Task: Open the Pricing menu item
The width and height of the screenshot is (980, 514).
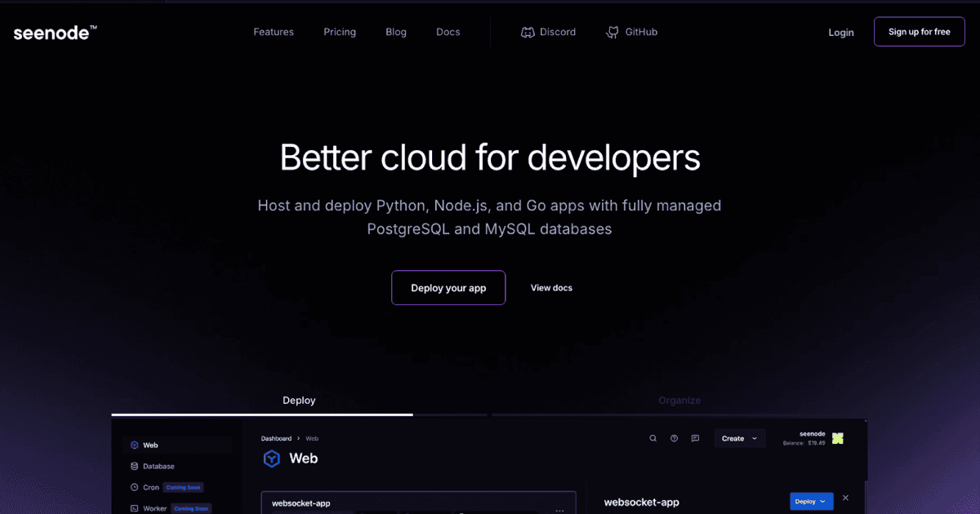Action: (x=340, y=33)
